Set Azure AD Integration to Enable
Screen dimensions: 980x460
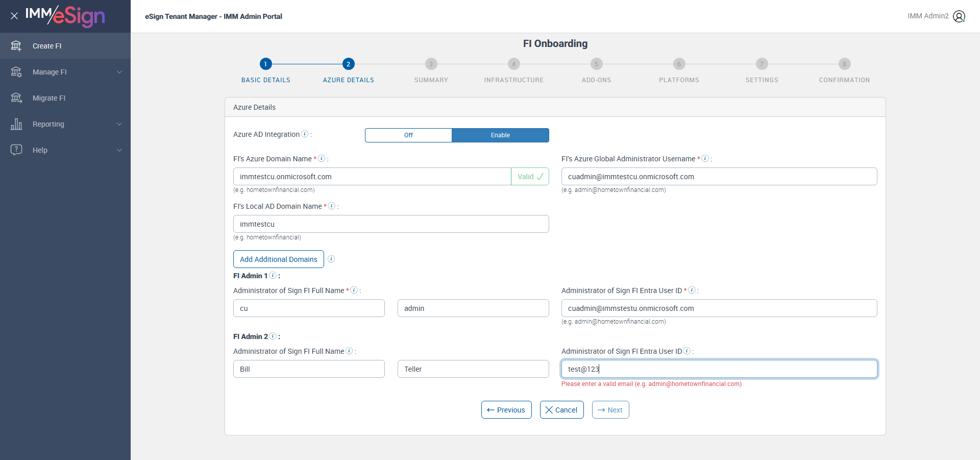point(500,135)
